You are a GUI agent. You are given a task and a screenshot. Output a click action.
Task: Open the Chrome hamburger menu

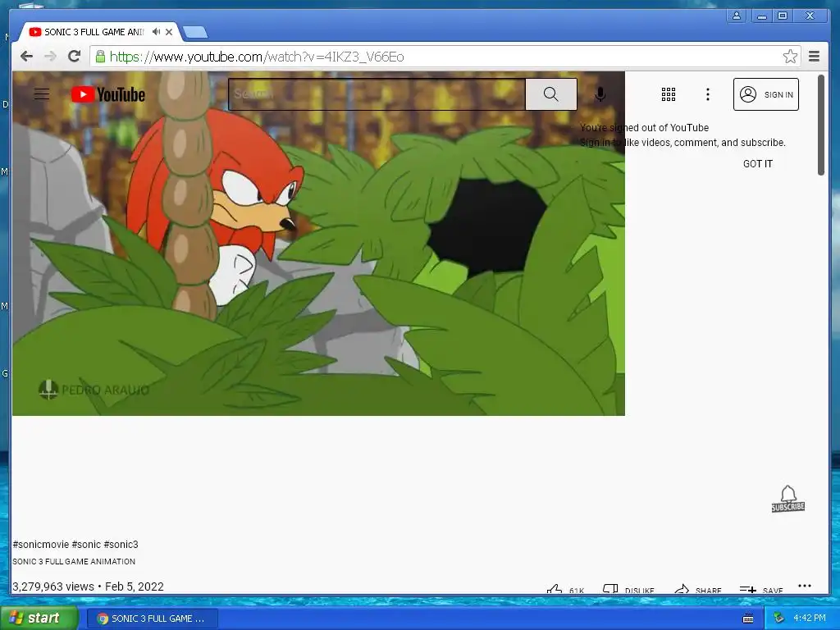click(814, 57)
